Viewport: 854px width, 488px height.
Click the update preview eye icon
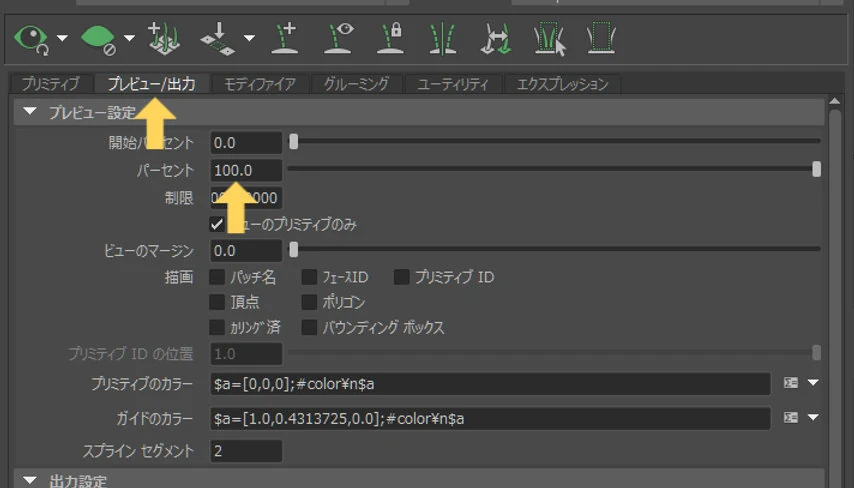(x=31, y=39)
